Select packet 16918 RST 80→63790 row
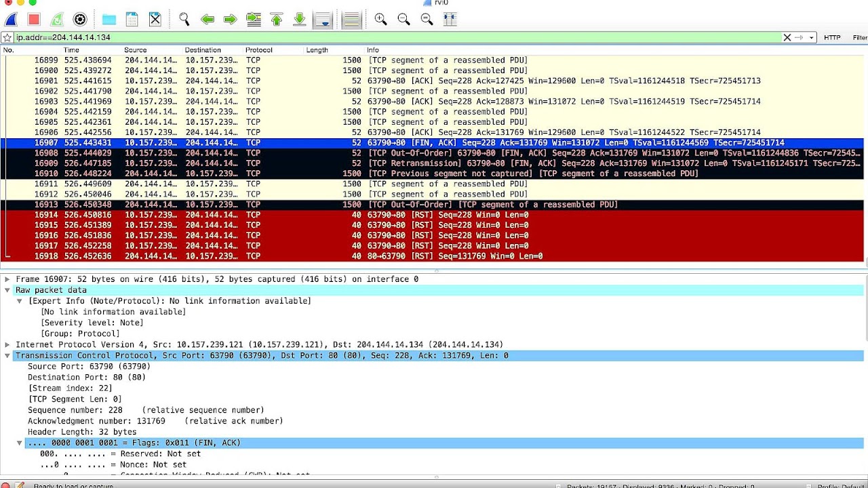This screenshot has width=868, height=488. pyautogui.click(x=432, y=256)
